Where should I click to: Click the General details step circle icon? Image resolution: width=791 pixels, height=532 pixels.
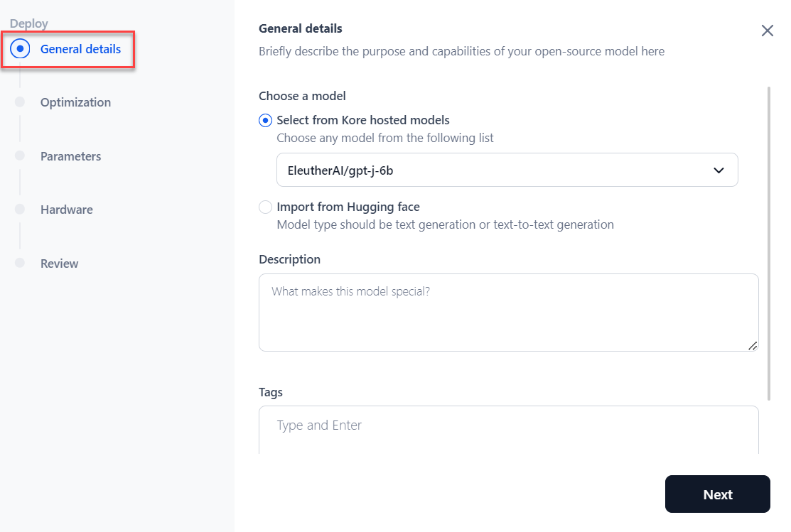20,49
